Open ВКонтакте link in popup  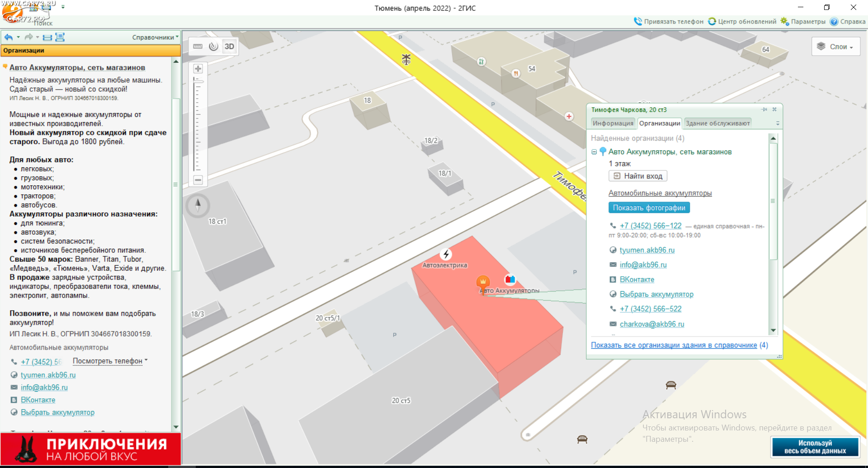[637, 279]
